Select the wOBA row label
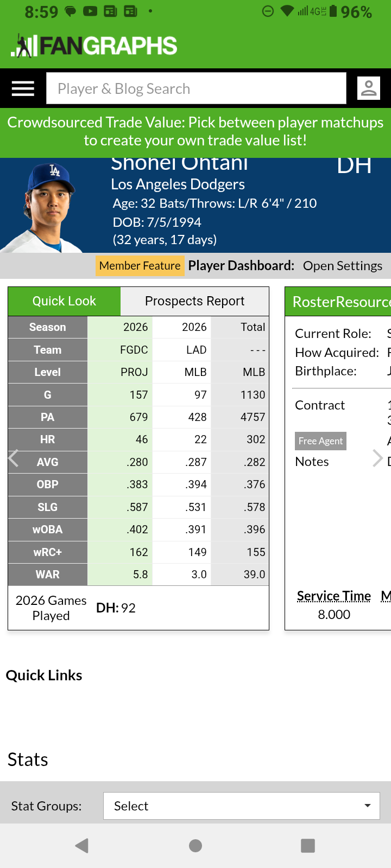The height and width of the screenshot is (868, 391). point(48,529)
